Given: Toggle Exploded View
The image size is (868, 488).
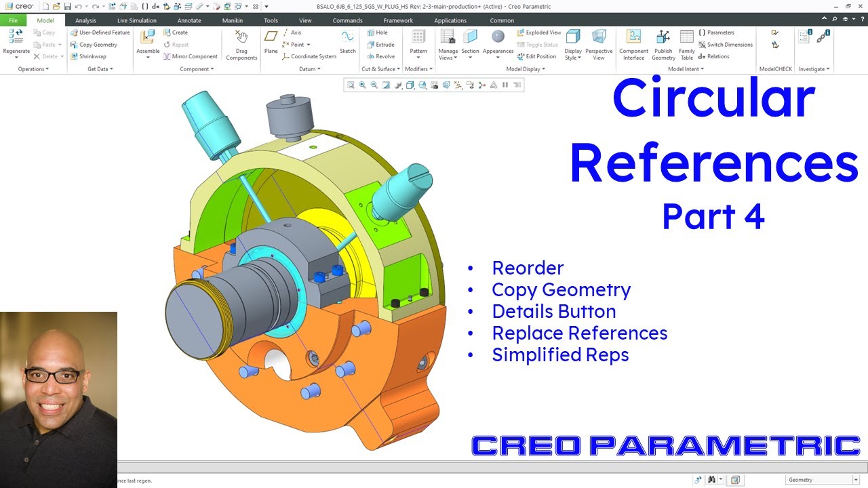Looking at the screenshot, I should (x=539, y=33).
